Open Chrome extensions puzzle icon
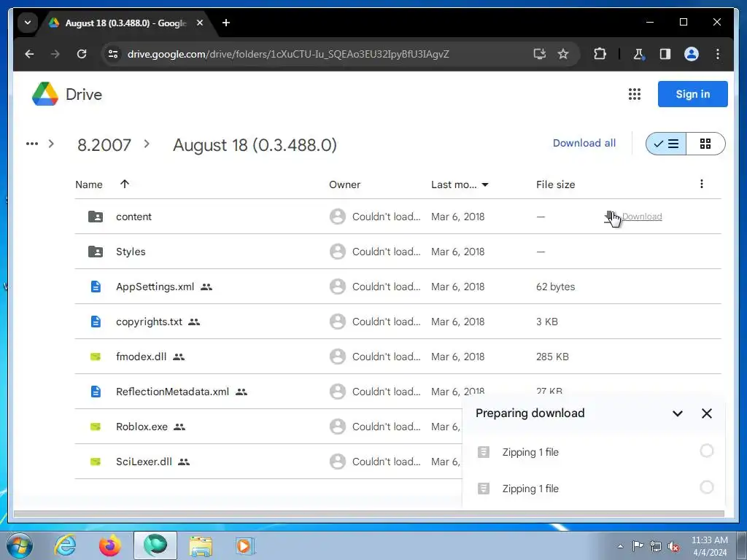 (x=600, y=54)
